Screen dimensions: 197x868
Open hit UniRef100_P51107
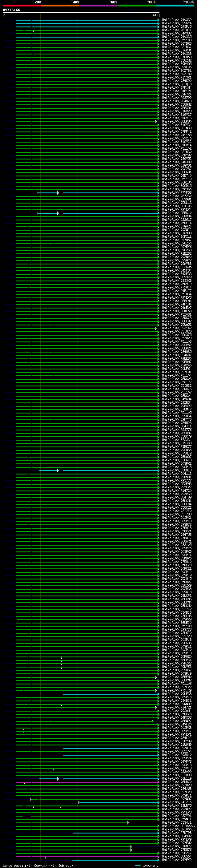tap(177, 393)
